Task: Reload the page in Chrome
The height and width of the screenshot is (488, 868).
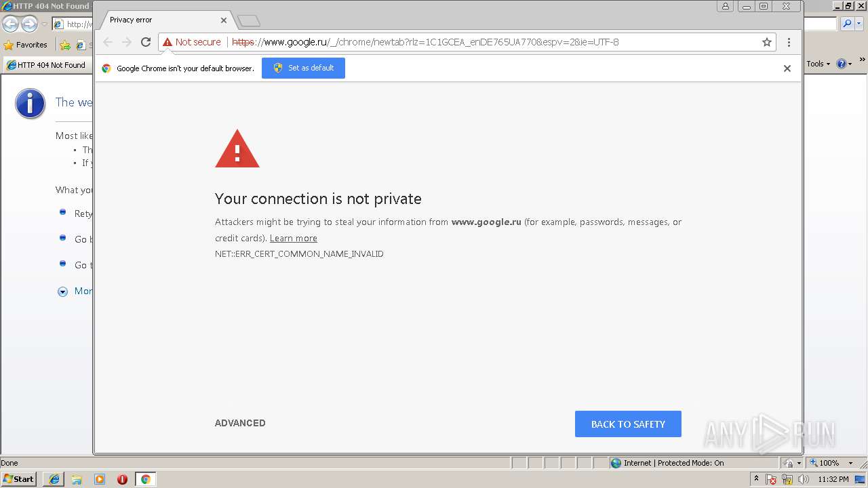Action: tap(146, 42)
